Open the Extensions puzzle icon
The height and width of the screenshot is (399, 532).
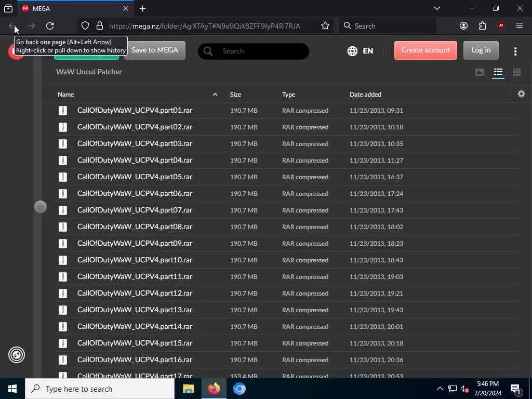pos(482,26)
